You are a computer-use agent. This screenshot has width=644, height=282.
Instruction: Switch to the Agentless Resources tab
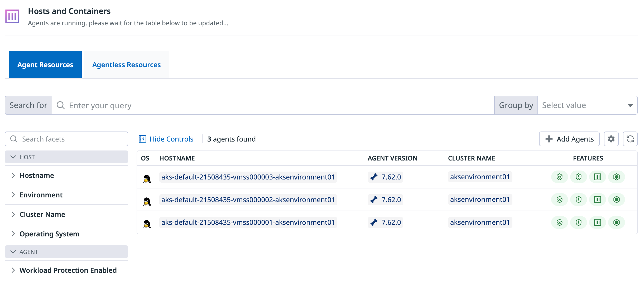(126, 65)
